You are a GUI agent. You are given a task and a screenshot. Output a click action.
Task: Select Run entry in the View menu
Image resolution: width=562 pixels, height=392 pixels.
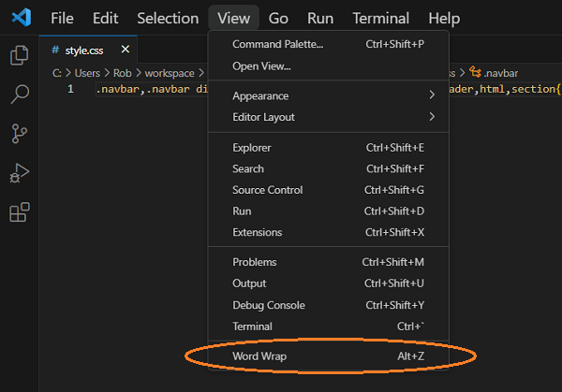(x=329, y=211)
